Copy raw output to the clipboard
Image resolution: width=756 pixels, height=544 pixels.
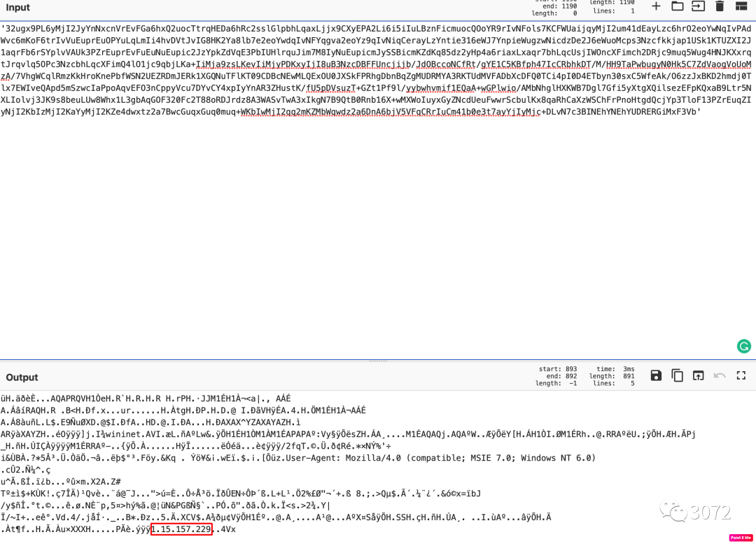point(678,376)
